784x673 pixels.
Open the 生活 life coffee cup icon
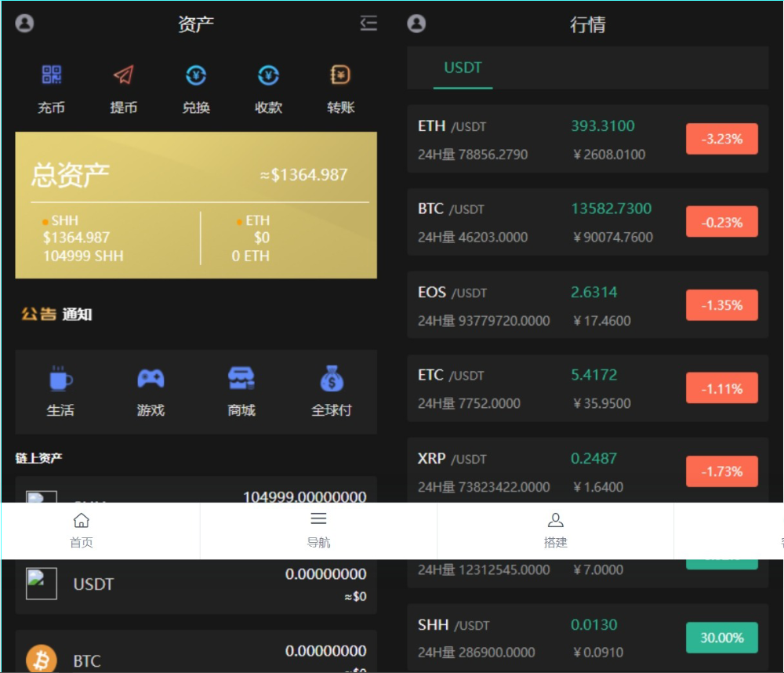pyautogui.click(x=60, y=380)
